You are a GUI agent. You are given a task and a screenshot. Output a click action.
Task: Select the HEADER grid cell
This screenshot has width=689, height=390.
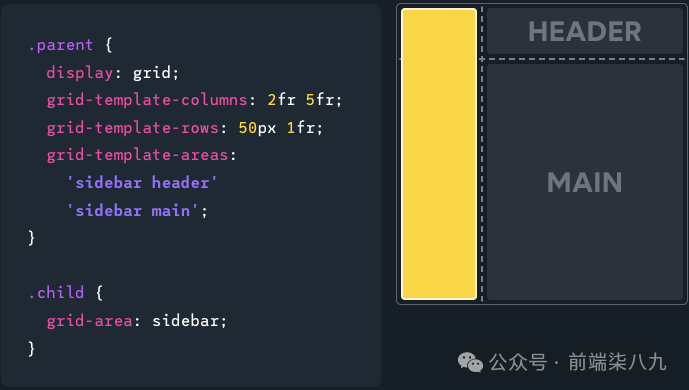[585, 31]
